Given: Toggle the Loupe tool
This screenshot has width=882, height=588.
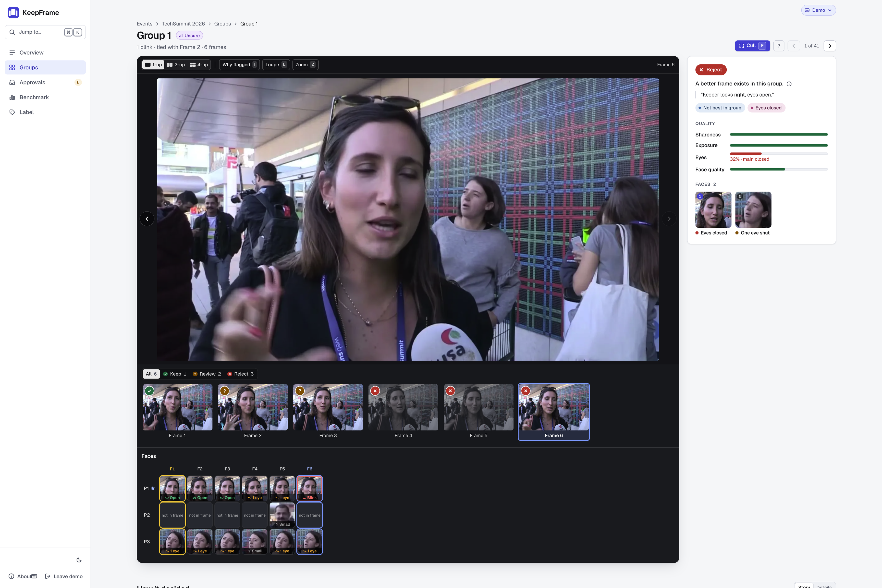Looking at the screenshot, I should click(276, 64).
